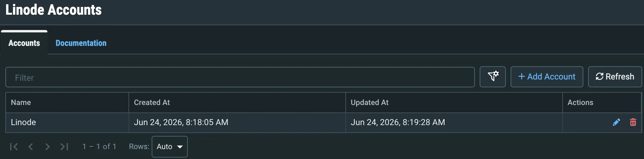Screen dimensions: 644x159
Task: Select the Accounts tab
Action: coord(24,43)
